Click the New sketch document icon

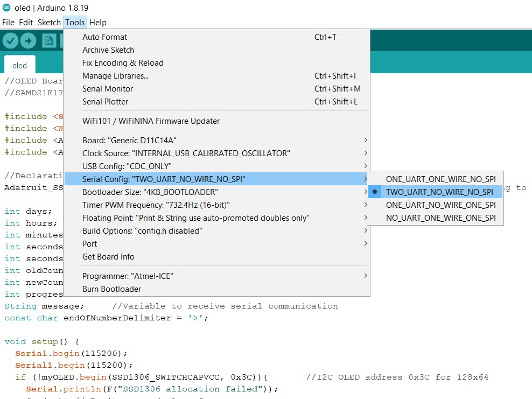(x=49, y=40)
